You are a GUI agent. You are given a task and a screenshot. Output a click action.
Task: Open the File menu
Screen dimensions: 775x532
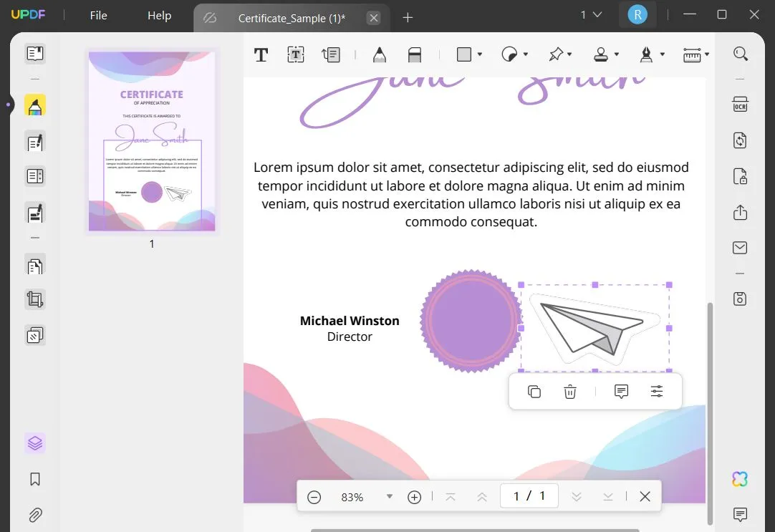[98, 15]
